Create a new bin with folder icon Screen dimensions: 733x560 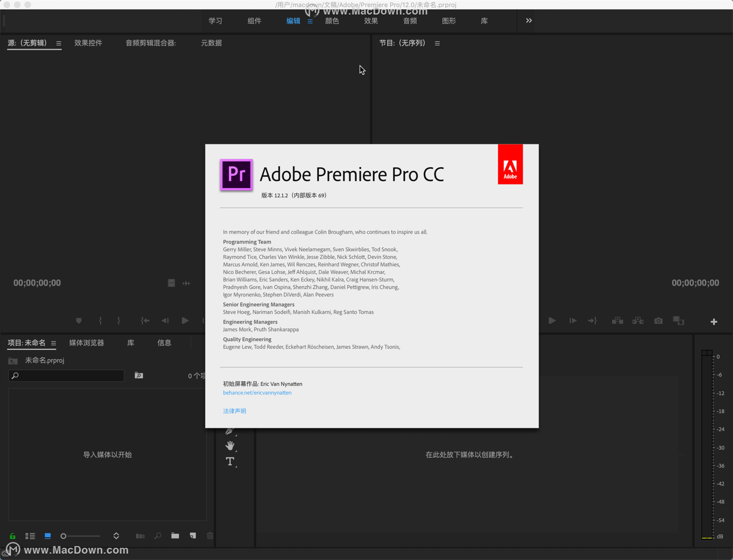[175, 536]
